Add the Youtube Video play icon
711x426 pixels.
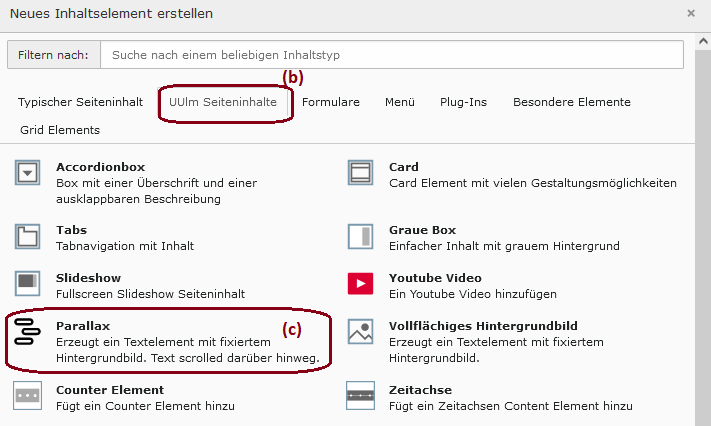point(360,284)
